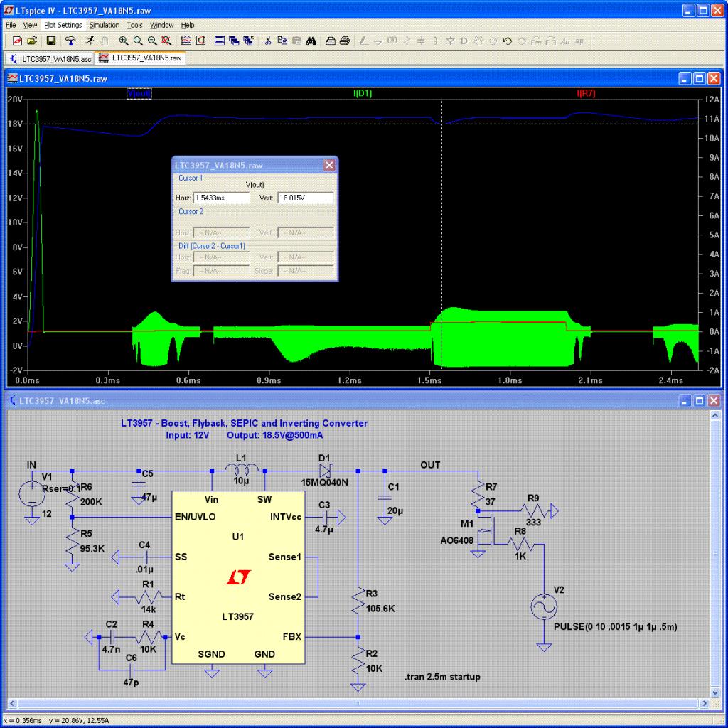Click the I(D1) trace label
The height and width of the screenshot is (728, 728).
[x=363, y=93]
